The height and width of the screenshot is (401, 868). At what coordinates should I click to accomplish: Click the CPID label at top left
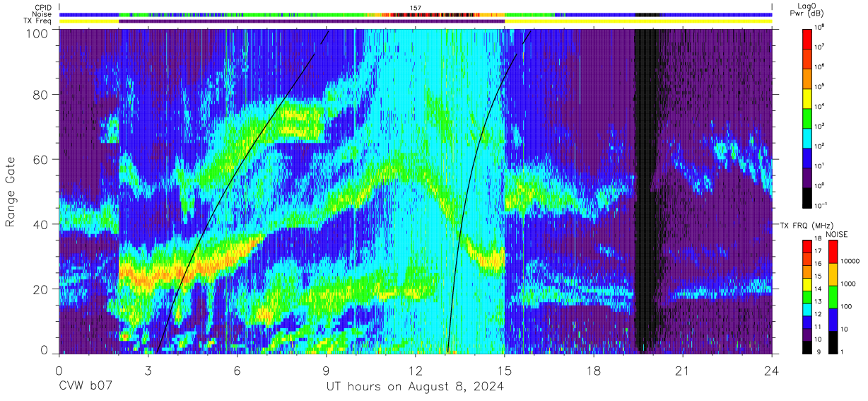coord(43,8)
